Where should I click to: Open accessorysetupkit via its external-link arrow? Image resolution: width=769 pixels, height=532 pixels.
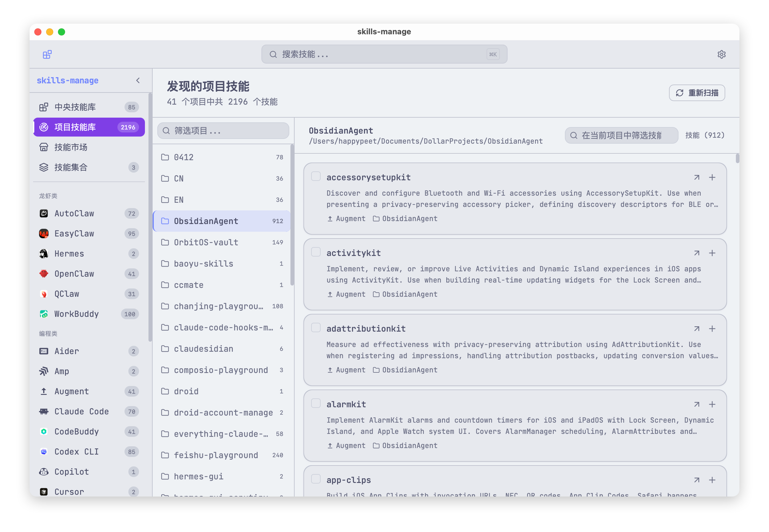coord(697,177)
